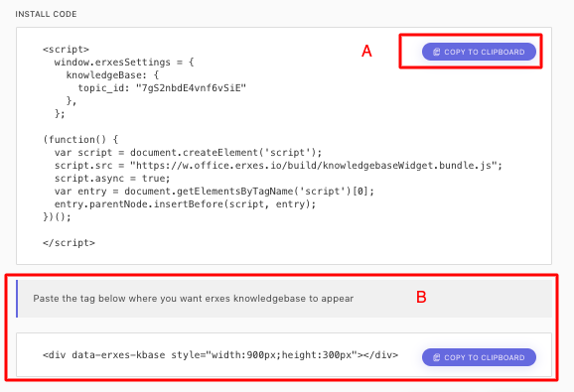Click the red letter A annotation

pyautogui.click(x=366, y=51)
